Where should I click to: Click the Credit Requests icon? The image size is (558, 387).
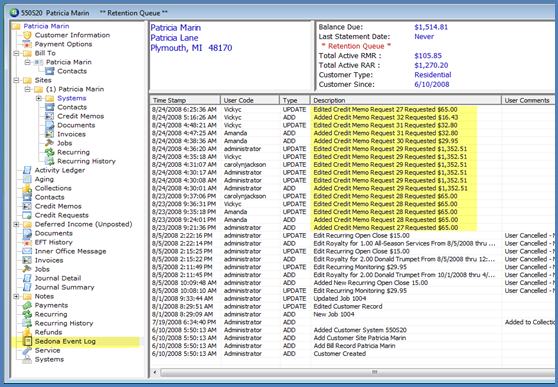[27, 215]
